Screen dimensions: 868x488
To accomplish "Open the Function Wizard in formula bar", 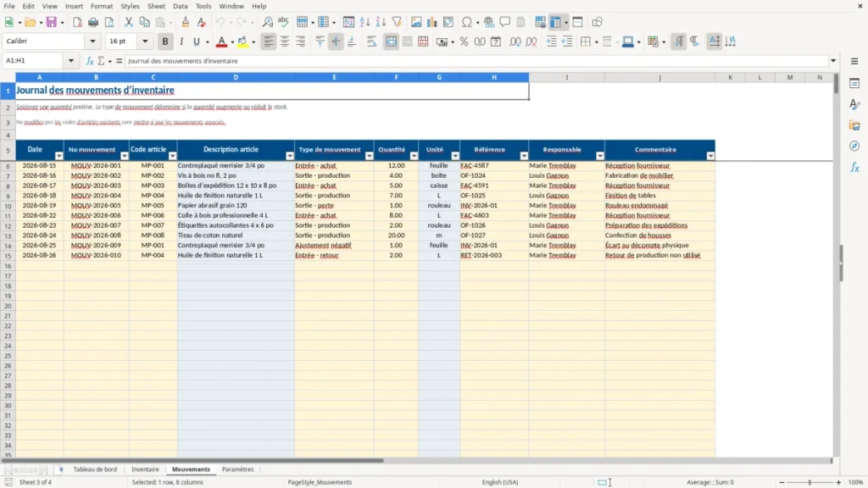I will (90, 61).
